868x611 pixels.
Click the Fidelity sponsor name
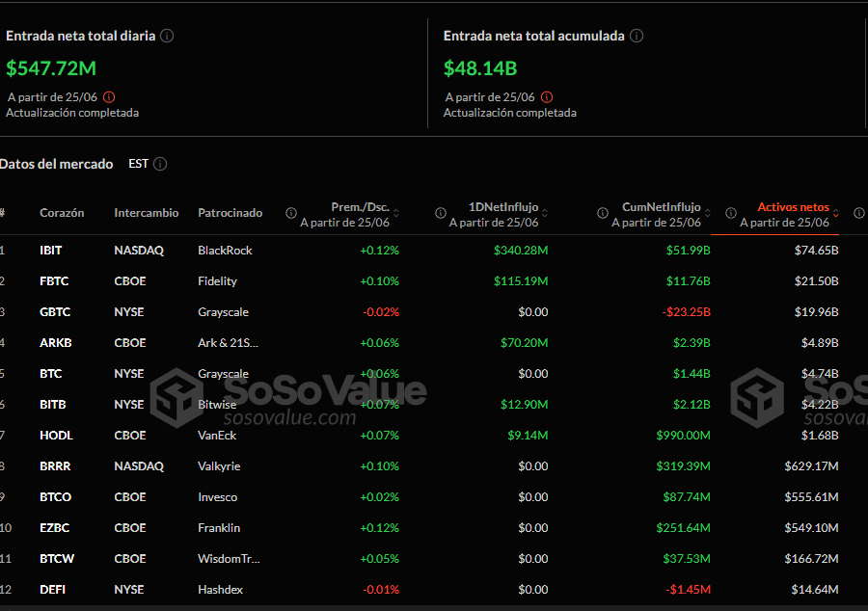click(x=218, y=281)
